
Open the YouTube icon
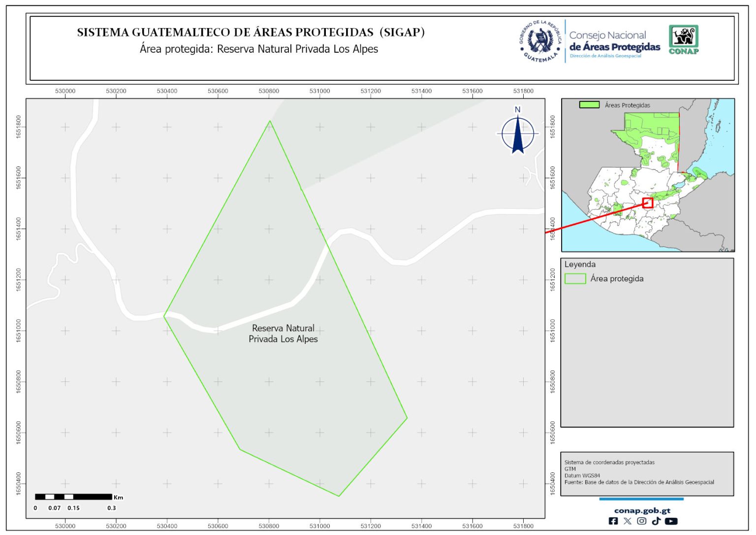(x=671, y=521)
